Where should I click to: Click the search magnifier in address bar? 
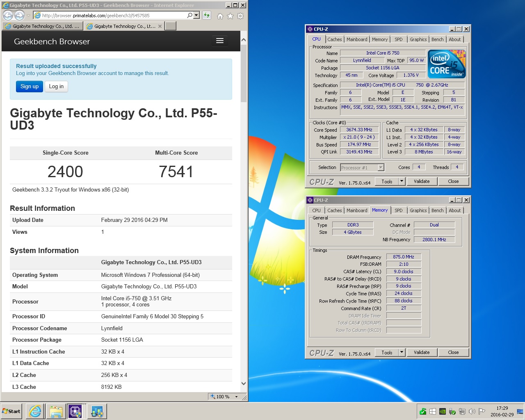pos(189,16)
